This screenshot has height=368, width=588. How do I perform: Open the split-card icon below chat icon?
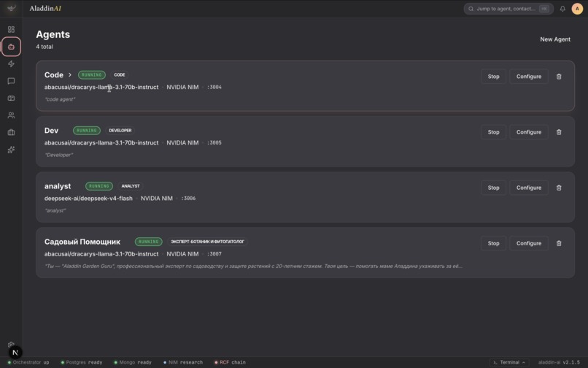click(11, 98)
